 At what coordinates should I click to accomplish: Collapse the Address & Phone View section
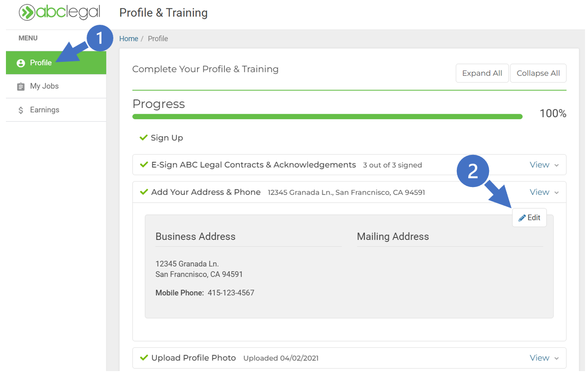click(x=543, y=192)
